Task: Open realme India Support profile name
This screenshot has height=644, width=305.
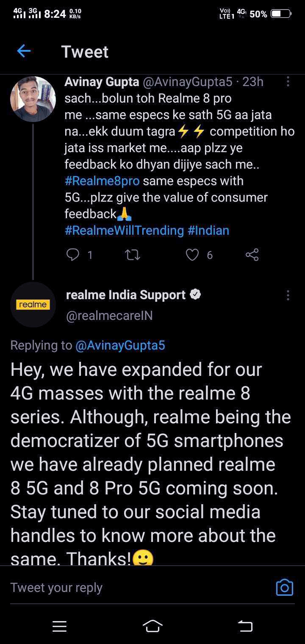Action: tap(125, 295)
